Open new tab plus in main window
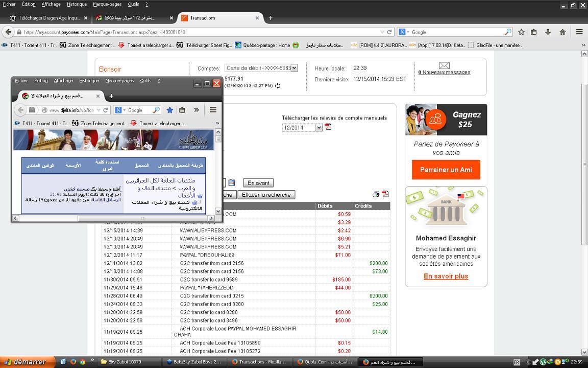Screen dimensions: 588x368 tap(271, 18)
